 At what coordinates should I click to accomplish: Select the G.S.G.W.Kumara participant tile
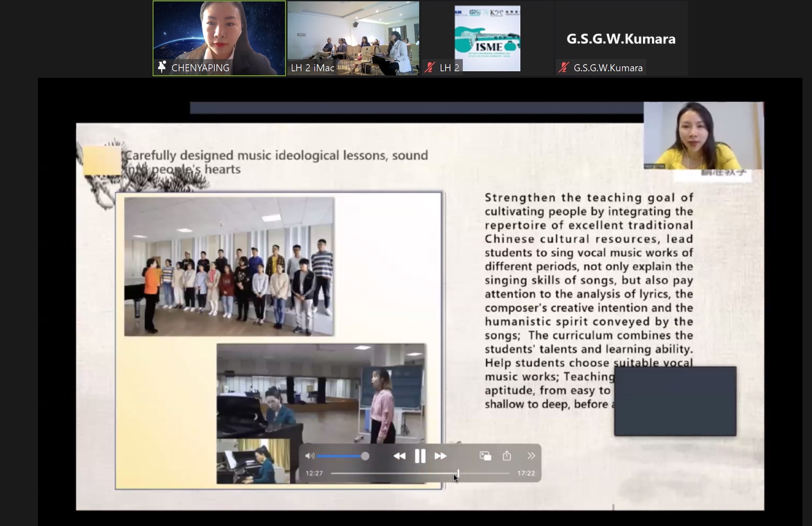621,38
